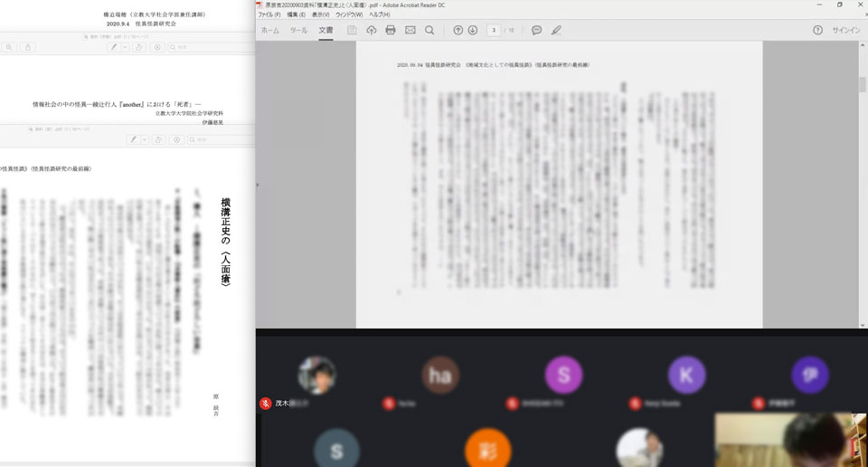Select the 茂木 participant photo avatar

click(317, 375)
